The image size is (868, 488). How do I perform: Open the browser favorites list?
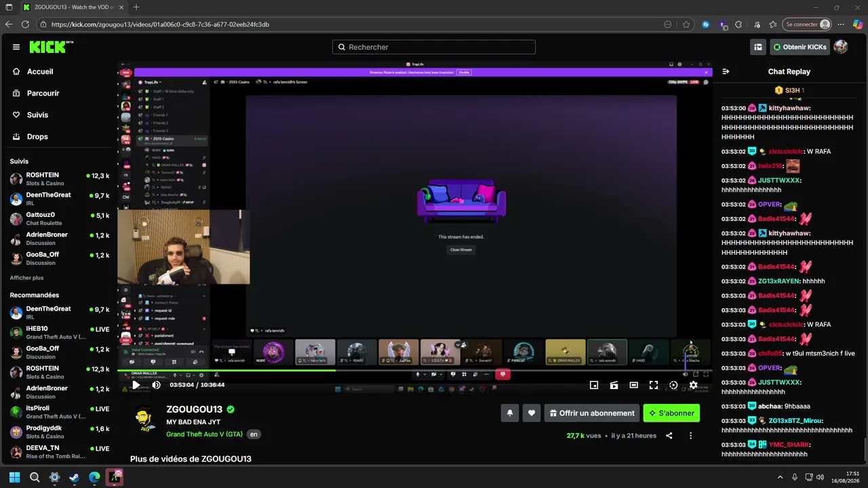(x=773, y=24)
